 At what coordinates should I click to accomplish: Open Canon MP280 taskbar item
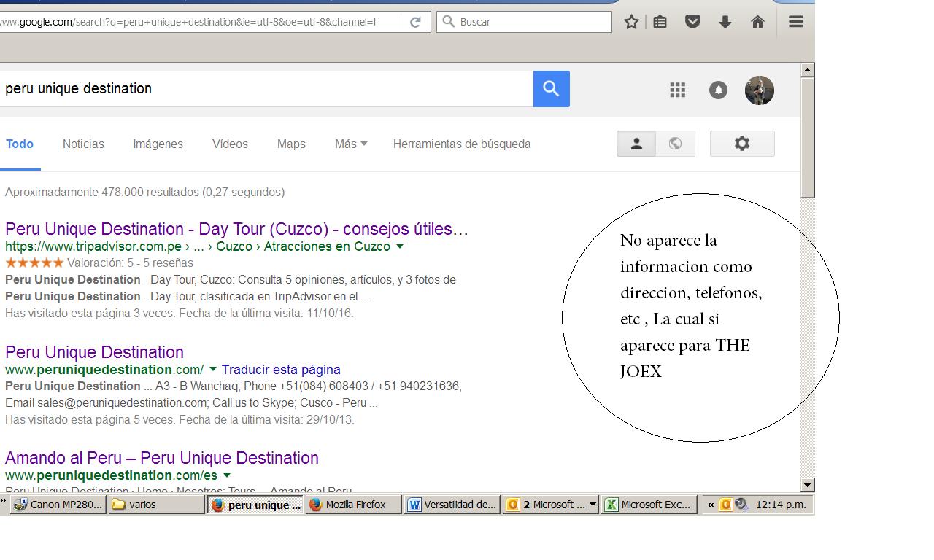point(58,505)
